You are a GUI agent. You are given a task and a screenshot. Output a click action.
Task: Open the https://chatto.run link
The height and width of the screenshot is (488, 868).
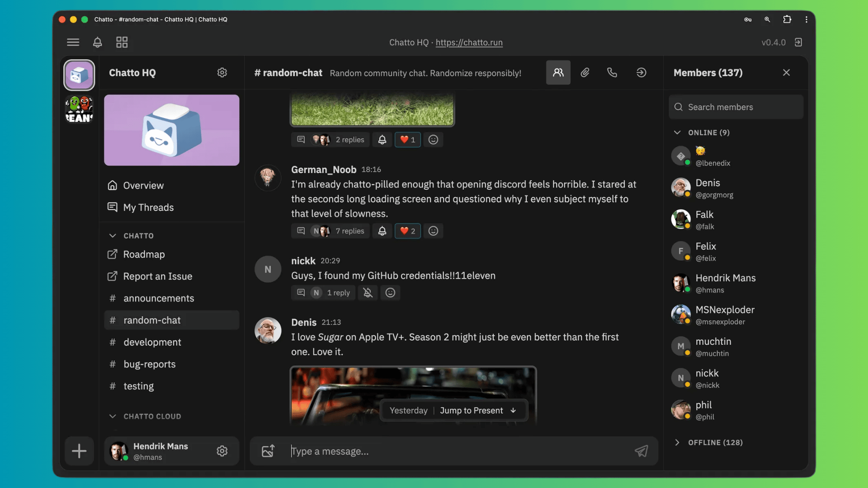click(x=469, y=42)
